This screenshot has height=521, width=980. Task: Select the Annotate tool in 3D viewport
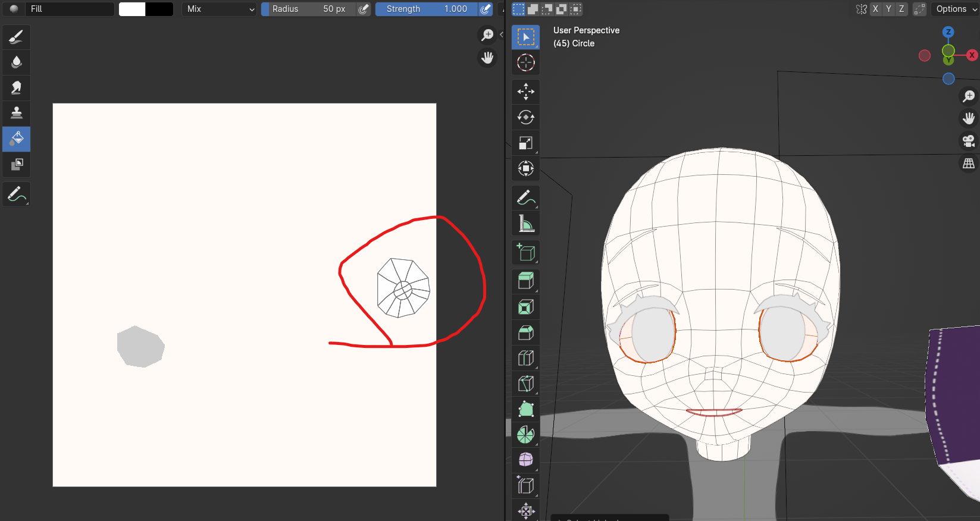point(526,197)
